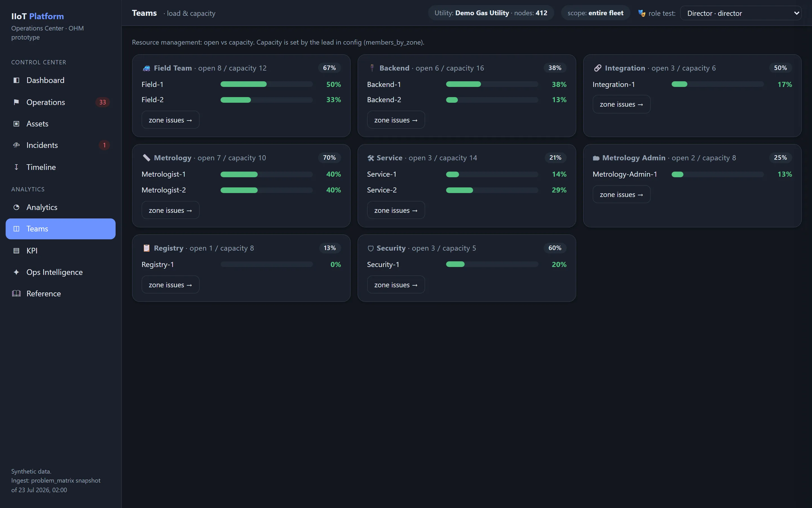Click the Integration-1 17% value
The image size is (812, 508).
click(x=785, y=84)
